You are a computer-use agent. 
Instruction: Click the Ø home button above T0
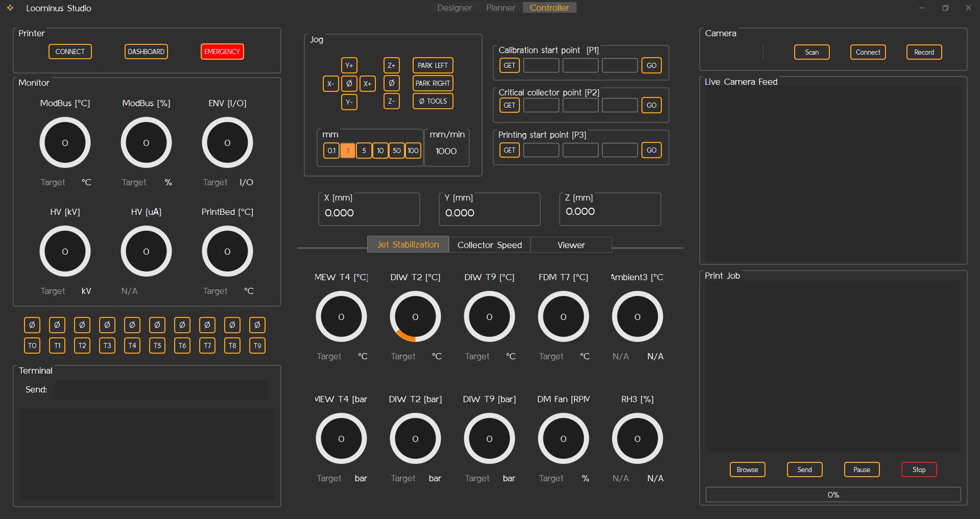[x=32, y=325]
